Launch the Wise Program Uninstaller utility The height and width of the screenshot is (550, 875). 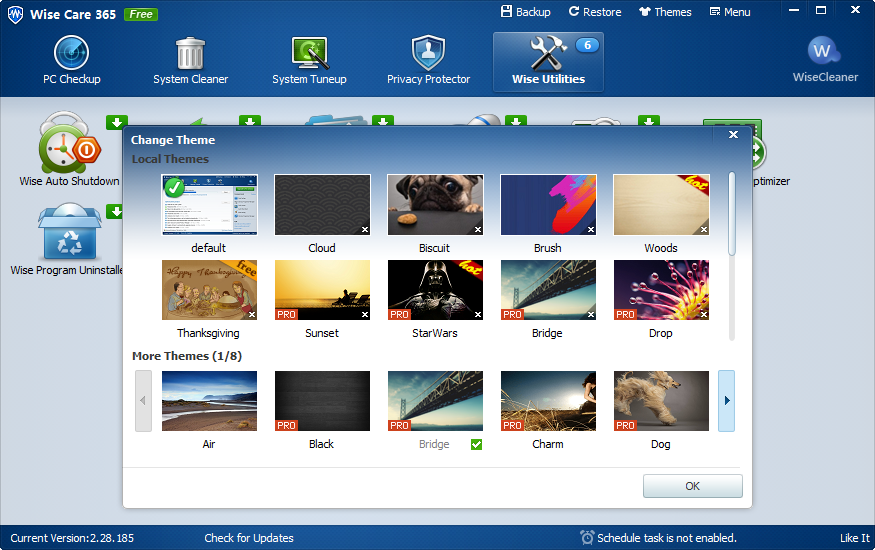(x=67, y=240)
